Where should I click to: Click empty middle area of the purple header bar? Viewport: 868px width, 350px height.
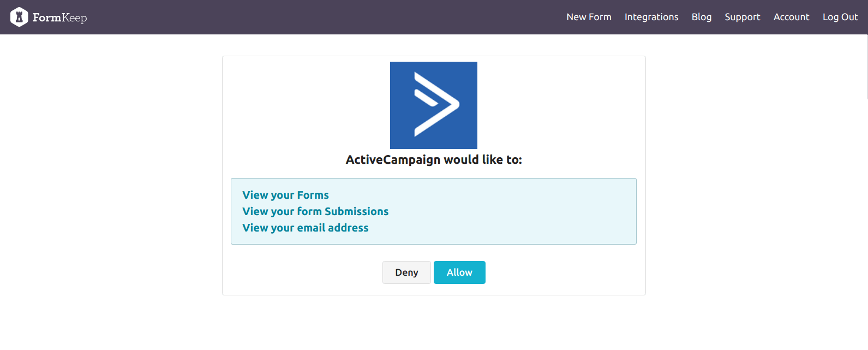click(327, 17)
